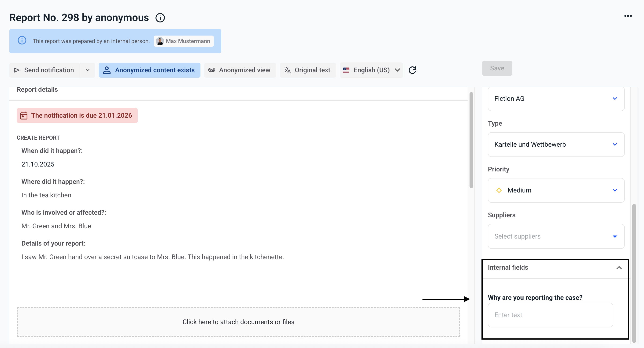Click the report details vertical scrollbar

[471, 140]
